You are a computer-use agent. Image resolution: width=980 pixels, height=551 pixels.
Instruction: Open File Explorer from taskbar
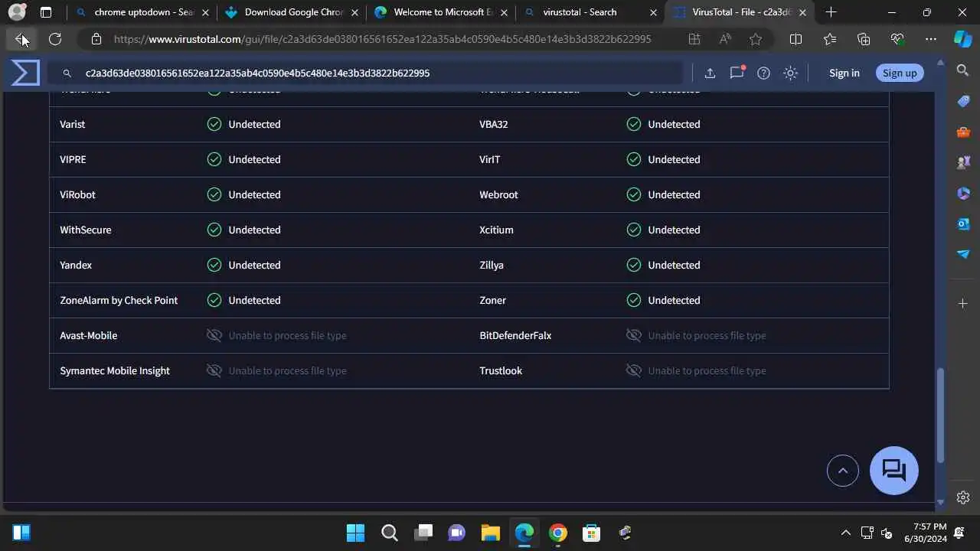coord(490,533)
